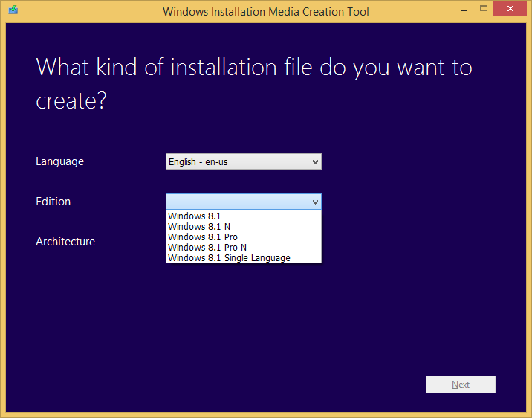Choose Windows 8.1 Single Language edition
This screenshot has width=532, height=418.
tap(229, 258)
